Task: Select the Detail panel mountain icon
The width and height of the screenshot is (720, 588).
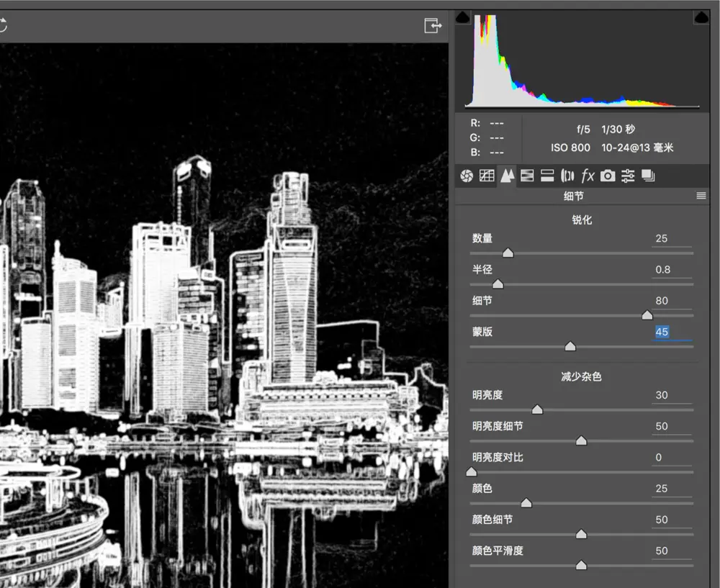Action: (507, 176)
